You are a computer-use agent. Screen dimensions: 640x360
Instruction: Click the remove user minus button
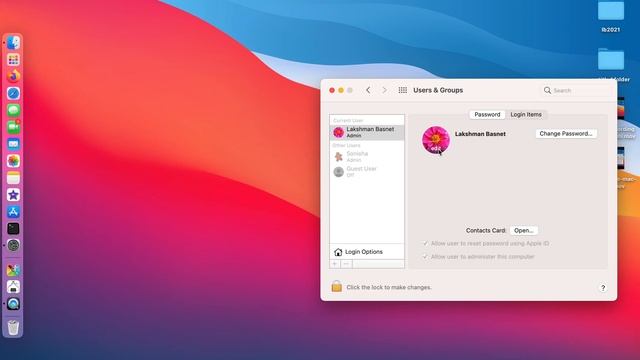[346, 264]
